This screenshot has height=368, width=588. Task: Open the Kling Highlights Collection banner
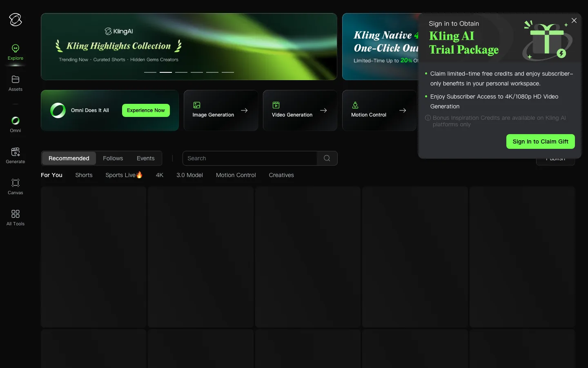coord(189,47)
